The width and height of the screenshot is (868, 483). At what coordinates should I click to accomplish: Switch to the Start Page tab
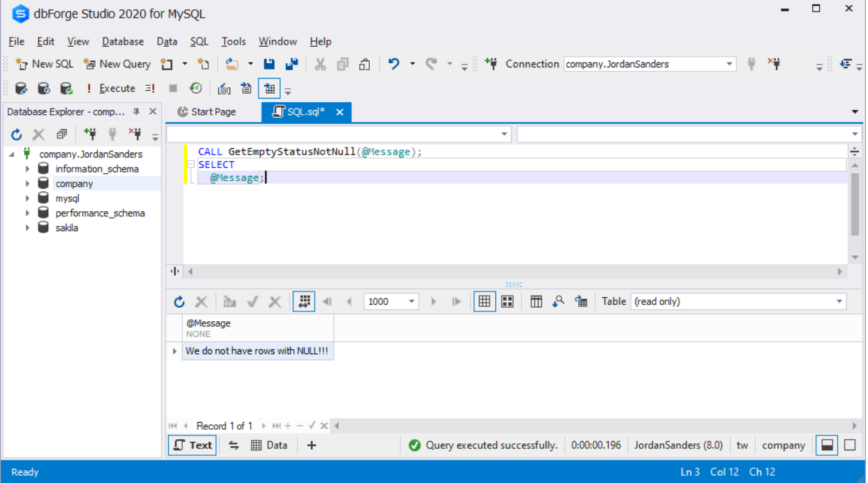click(206, 112)
